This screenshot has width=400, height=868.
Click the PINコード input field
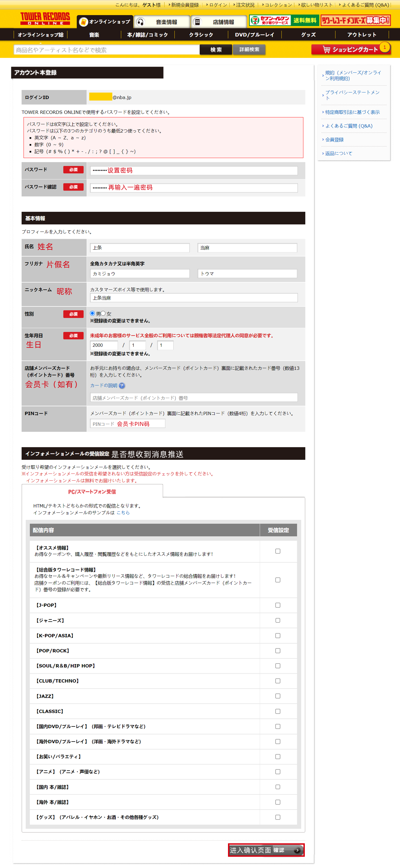[x=128, y=424]
